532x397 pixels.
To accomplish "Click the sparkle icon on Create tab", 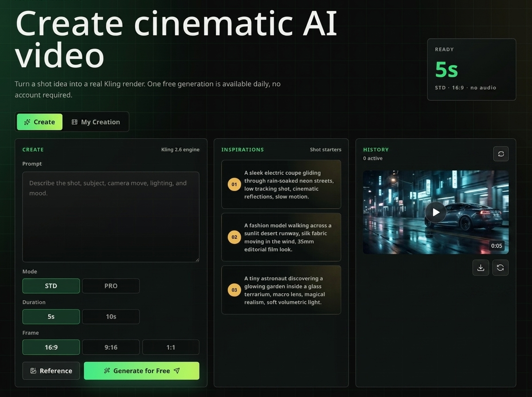I will [x=27, y=122].
